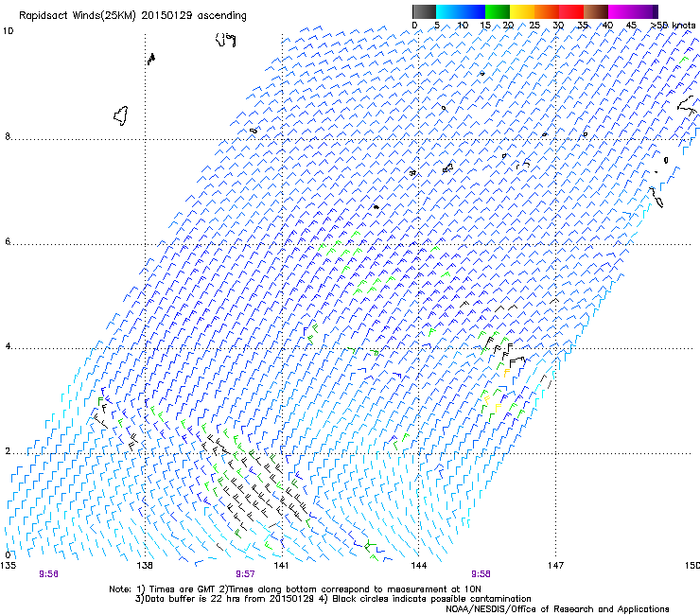Click the island outline west of the 138 meridian
700x615 pixels.
tap(121, 115)
